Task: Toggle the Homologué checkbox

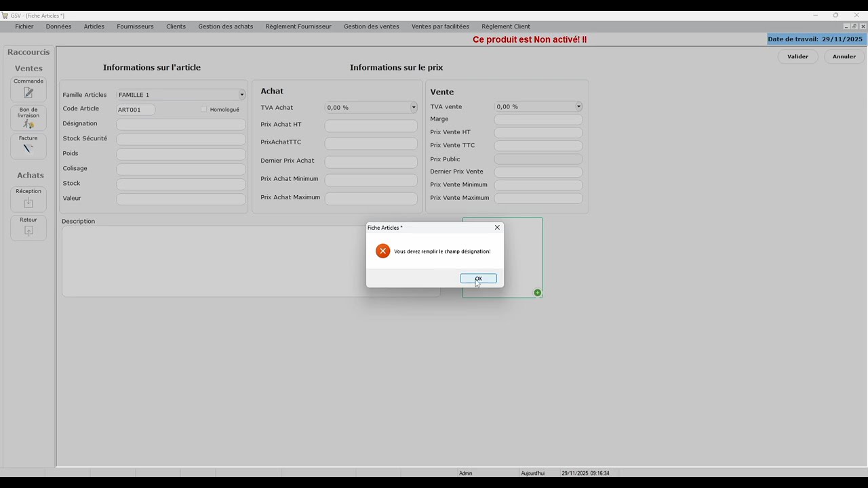Action: pos(203,109)
